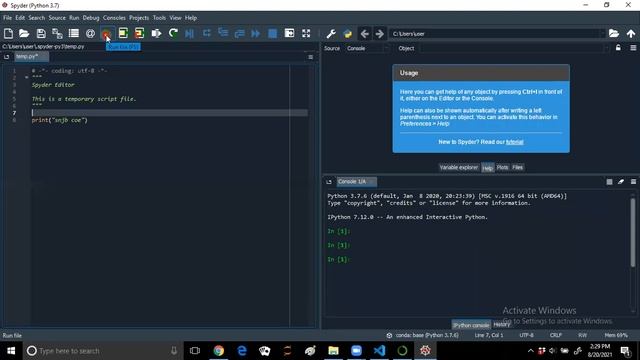
Task: Click the @ symbol finder icon
Action: click(90, 33)
